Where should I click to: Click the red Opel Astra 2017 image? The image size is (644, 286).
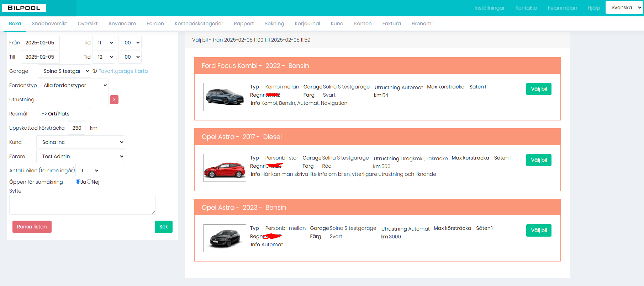pos(225,168)
